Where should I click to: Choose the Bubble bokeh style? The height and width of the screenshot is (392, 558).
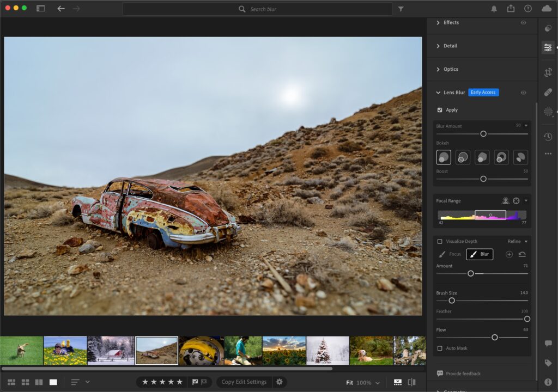point(463,157)
